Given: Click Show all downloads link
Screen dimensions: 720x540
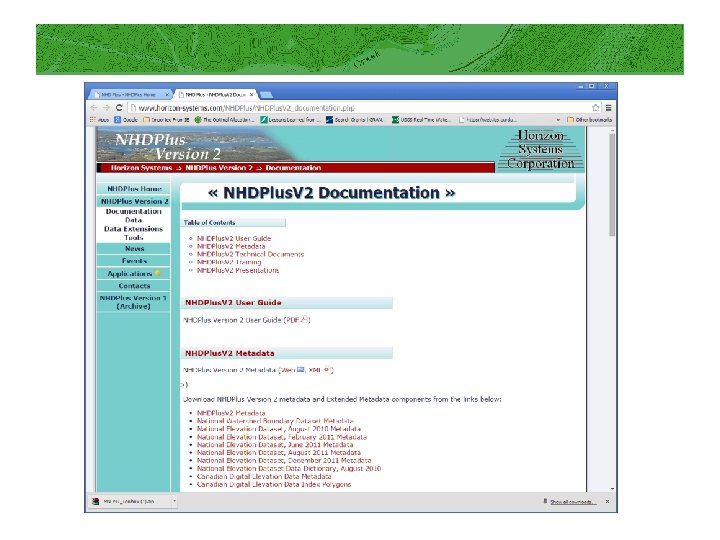Looking at the screenshot, I should click(x=573, y=502).
